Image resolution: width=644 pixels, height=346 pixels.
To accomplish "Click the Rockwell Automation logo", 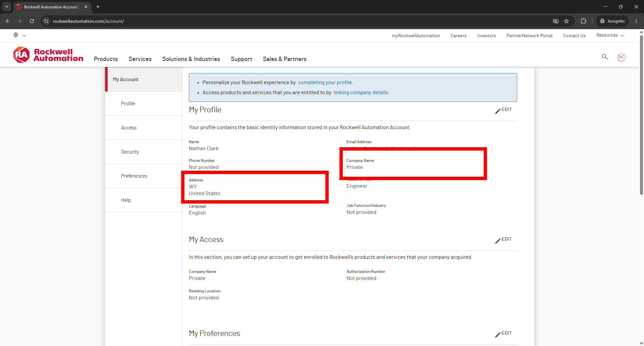I will pyautogui.click(x=48, y=55).
